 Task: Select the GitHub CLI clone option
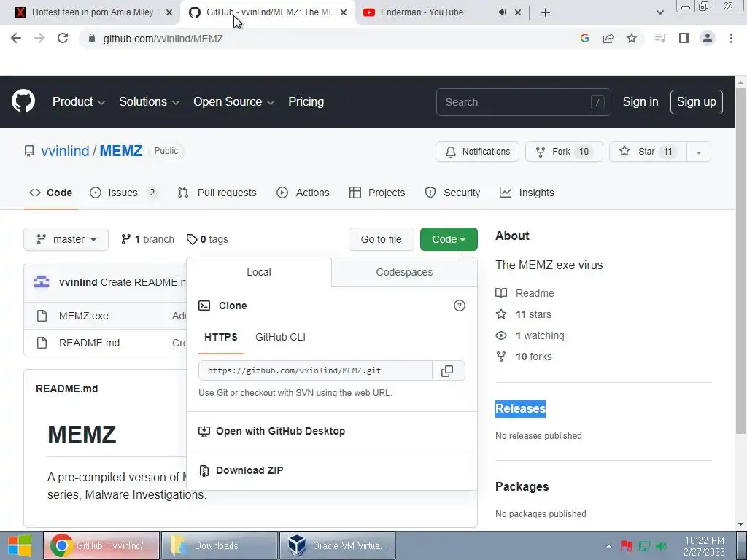click(280, 337)
